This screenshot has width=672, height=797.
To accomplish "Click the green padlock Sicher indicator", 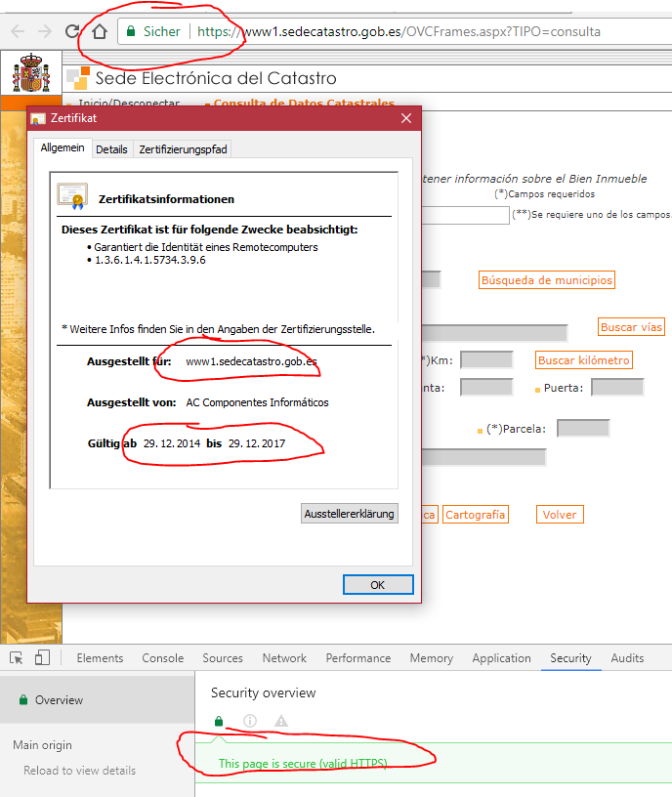I will point(153,31).
